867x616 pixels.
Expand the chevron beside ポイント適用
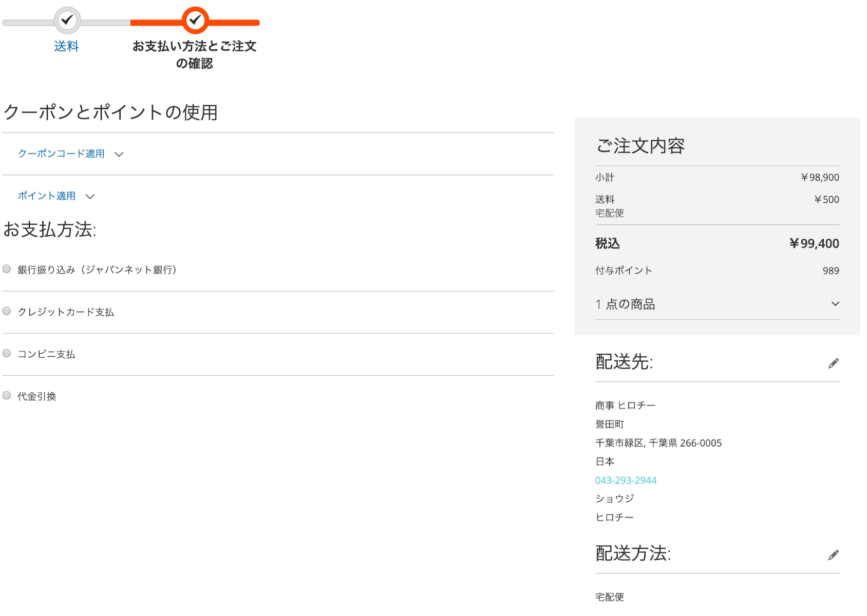[x=90, y=197]
